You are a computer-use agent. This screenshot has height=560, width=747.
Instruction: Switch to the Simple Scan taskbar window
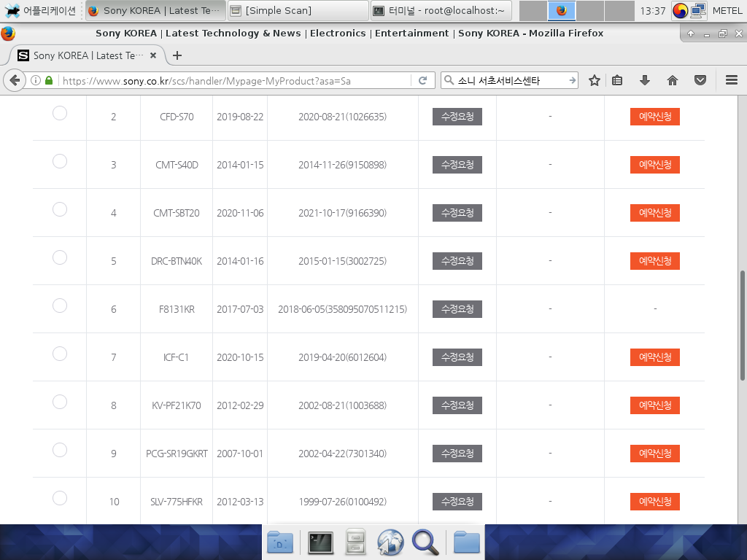click(298, 10)
